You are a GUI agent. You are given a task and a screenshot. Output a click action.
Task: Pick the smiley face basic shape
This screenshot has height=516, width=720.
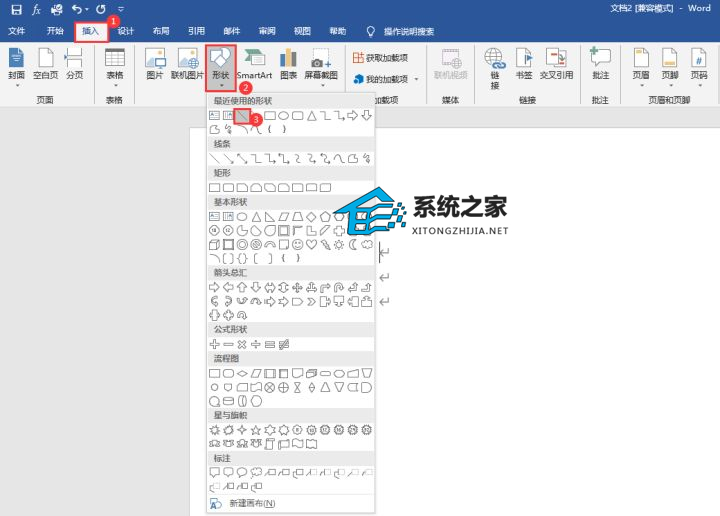[x=299, y=244]
